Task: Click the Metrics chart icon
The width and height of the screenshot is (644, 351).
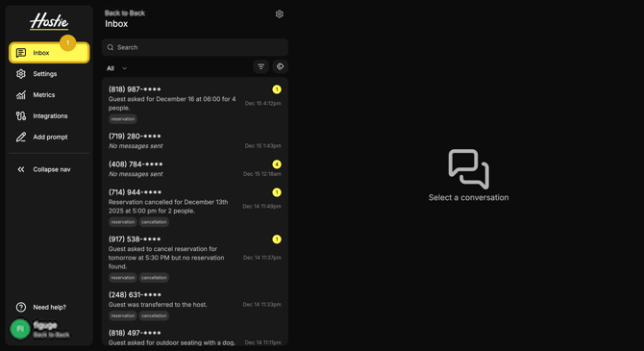Action: [x=21, y=95]
